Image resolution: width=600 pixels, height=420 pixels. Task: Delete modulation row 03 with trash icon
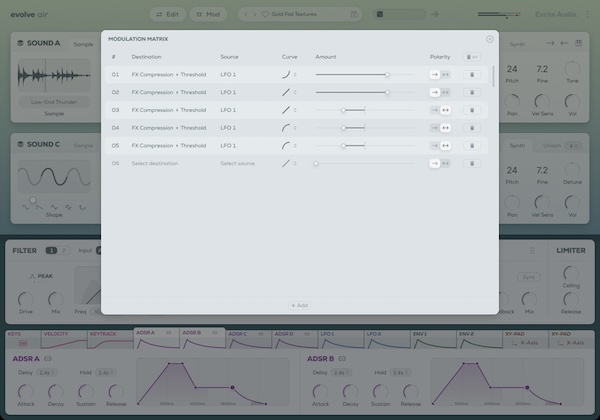pyautogui.click(x=472, y=110)
